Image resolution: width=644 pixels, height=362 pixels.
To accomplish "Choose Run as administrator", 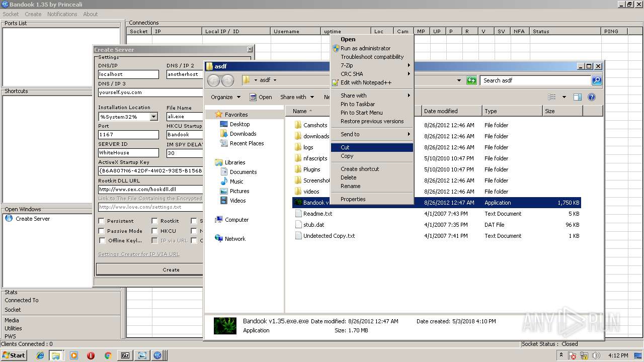I will click(372, 48).
